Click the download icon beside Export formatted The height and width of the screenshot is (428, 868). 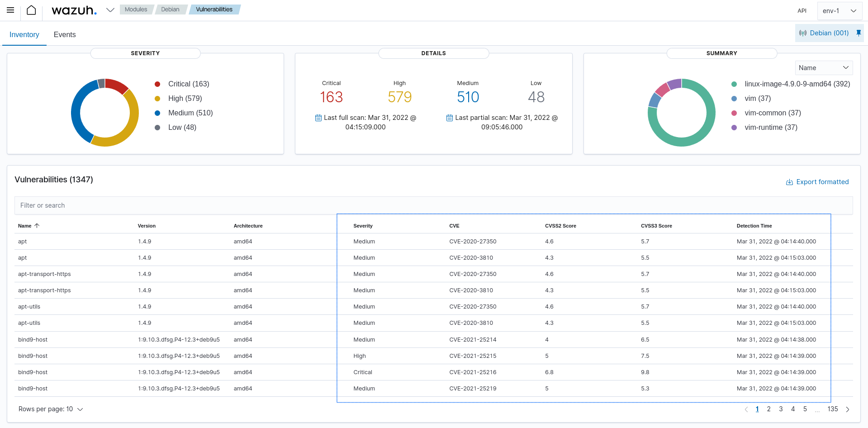coord(788,182)
